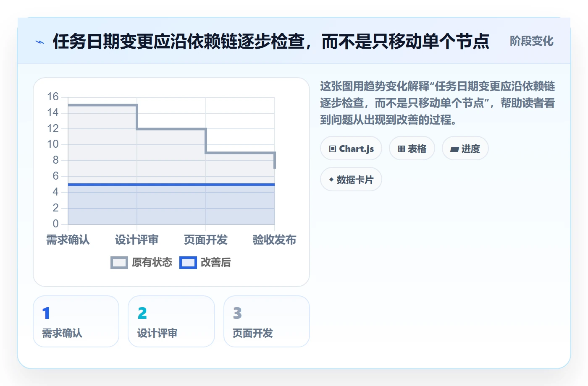Open step card 1 需求确认
The image size is (588, 386).
(76, 321)
